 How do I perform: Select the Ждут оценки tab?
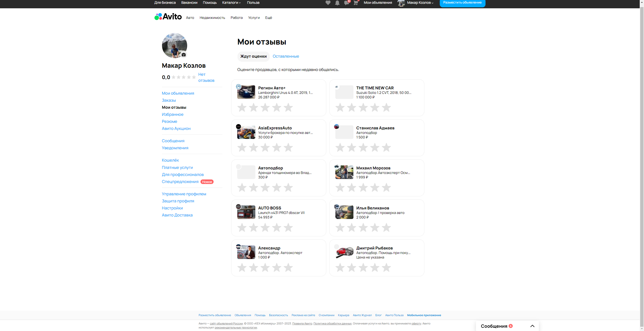click(253, 56)
